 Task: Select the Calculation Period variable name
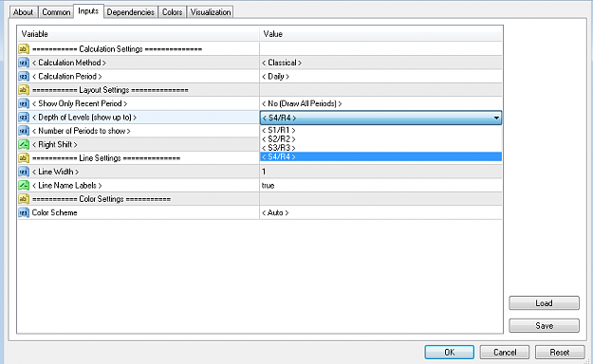pos(67,77)
